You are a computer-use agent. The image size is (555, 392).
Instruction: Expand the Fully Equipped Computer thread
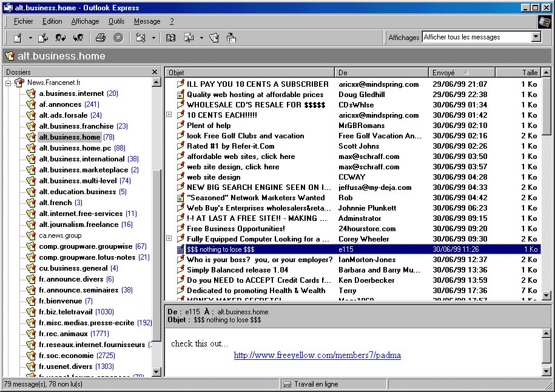169,238
